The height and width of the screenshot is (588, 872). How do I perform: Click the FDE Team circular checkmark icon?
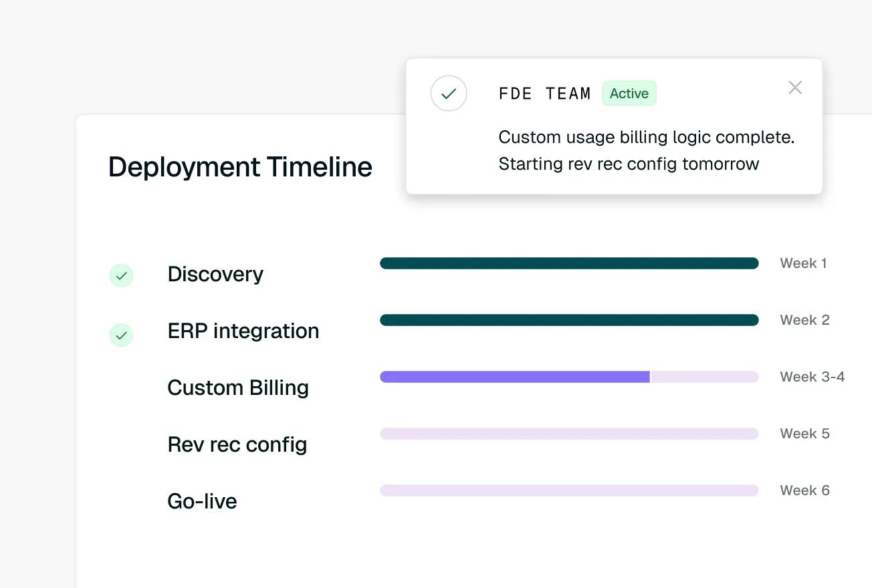[449, 94]
